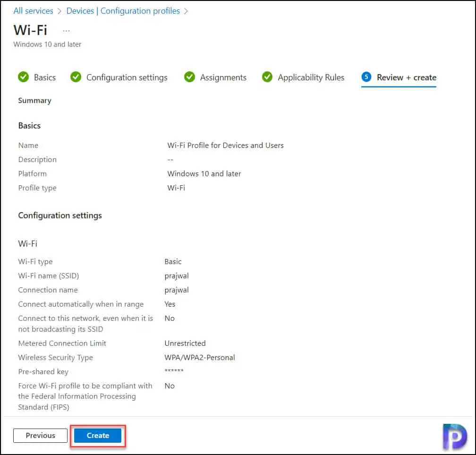
Task: Click the 'Wireless Security Type' label
Action: 56,358
